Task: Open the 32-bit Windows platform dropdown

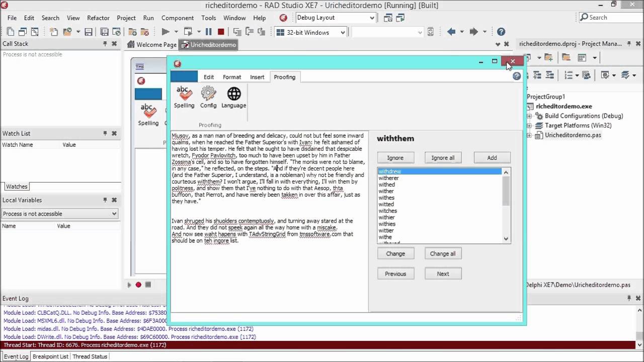Action: coord(343,32)
